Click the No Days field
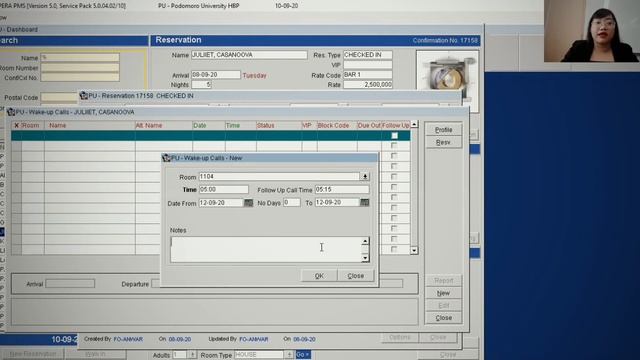Image resolution: width=640 pixels, height=360 pixels. [292, 202]
